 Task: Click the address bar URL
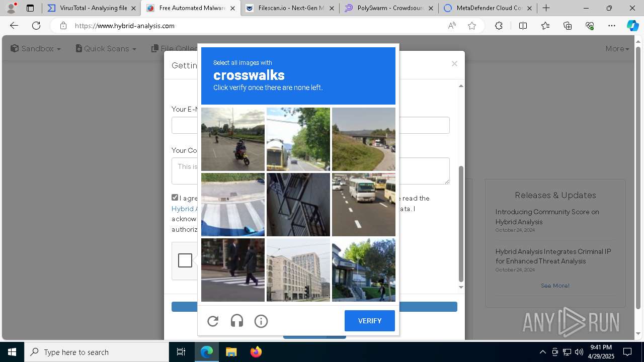pyautogui.click(x=125, y=26)
